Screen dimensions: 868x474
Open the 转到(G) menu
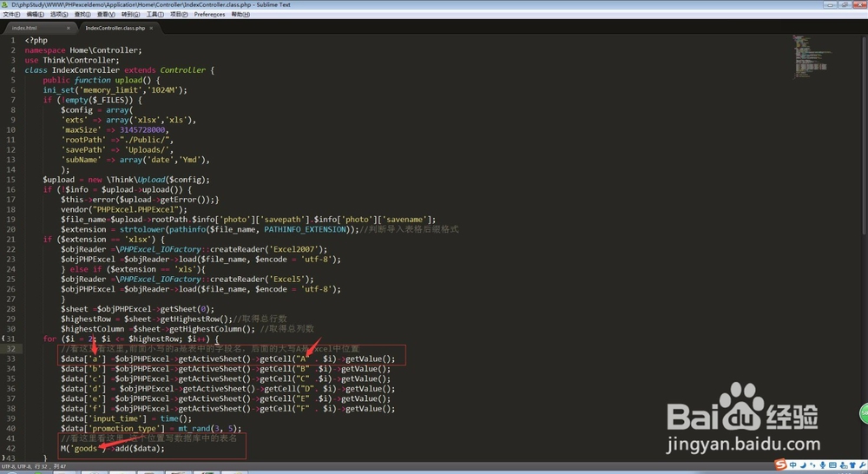[131, 15]
